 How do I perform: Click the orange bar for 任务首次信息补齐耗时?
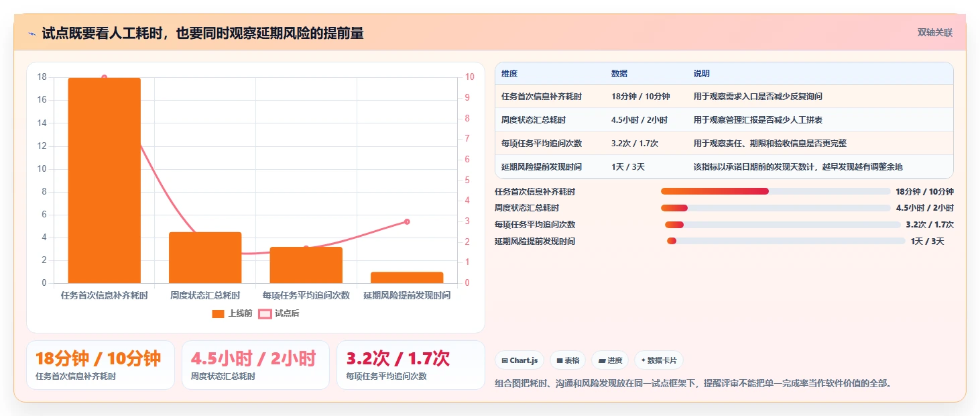click(x=104, y=180)
